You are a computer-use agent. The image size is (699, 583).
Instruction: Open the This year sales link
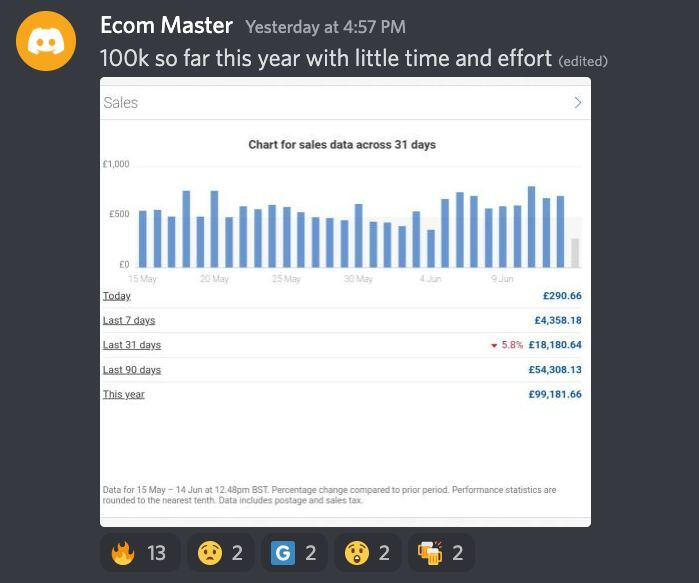[x=124, y=395]
